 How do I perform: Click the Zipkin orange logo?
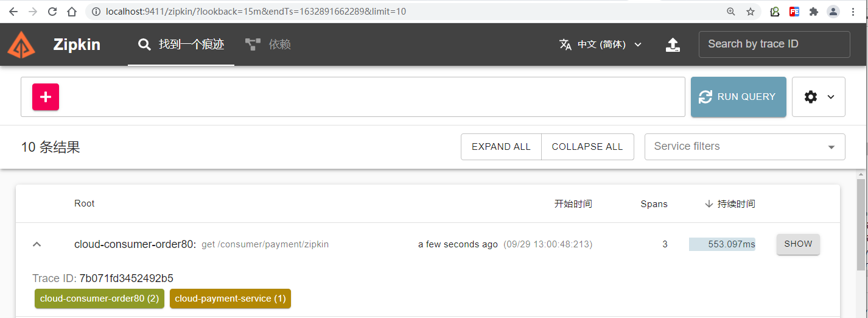click(21, 44)
